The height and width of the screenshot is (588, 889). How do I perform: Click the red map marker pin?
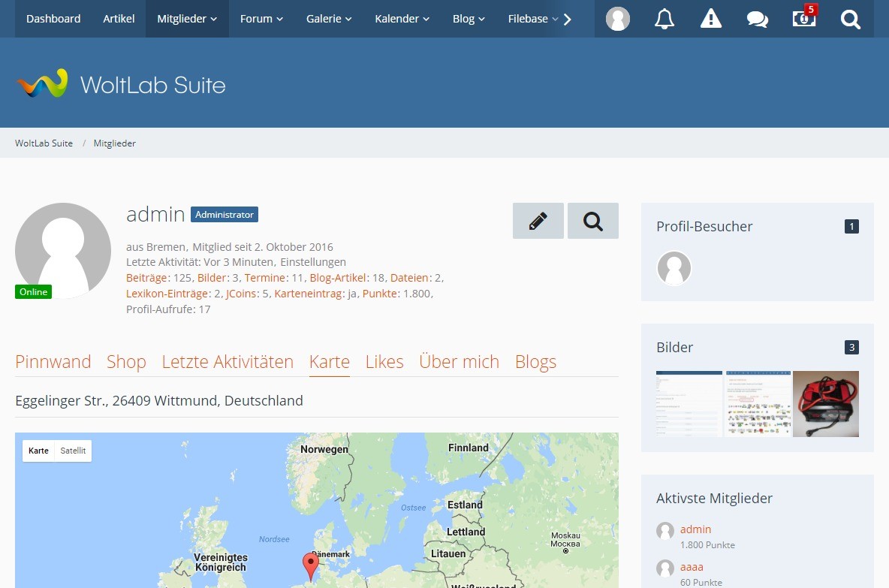pos(311,566)
